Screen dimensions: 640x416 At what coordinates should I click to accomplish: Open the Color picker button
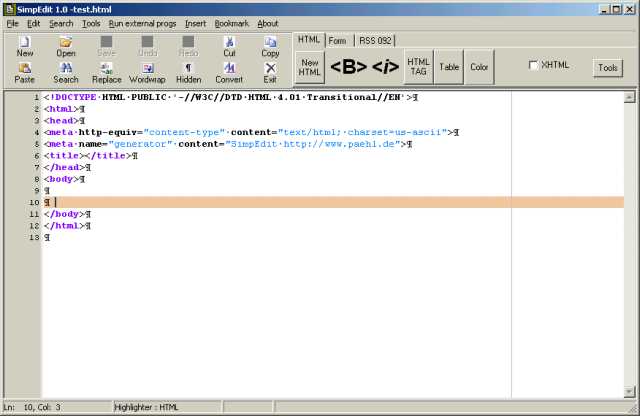pos(479,67)
